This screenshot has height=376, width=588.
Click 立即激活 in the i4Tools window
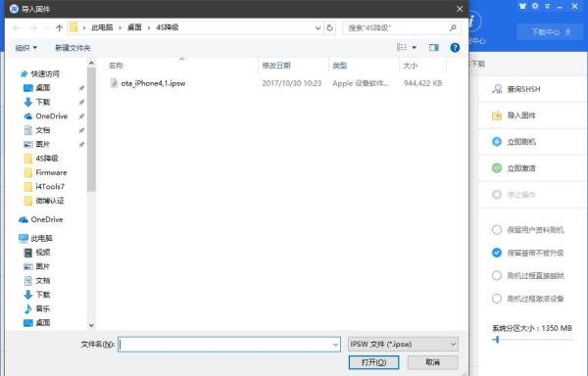tap(514, 168)
